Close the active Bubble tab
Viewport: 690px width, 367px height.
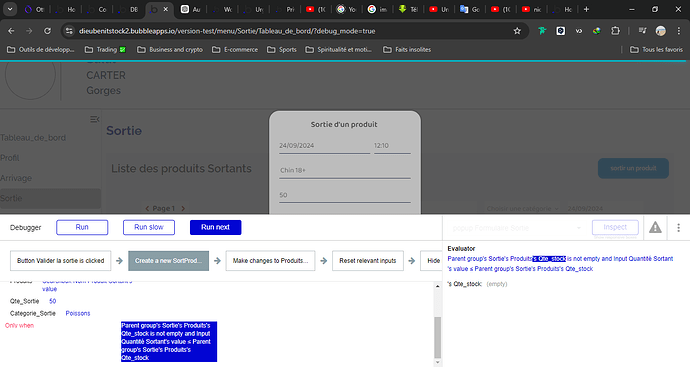[165, 9]
